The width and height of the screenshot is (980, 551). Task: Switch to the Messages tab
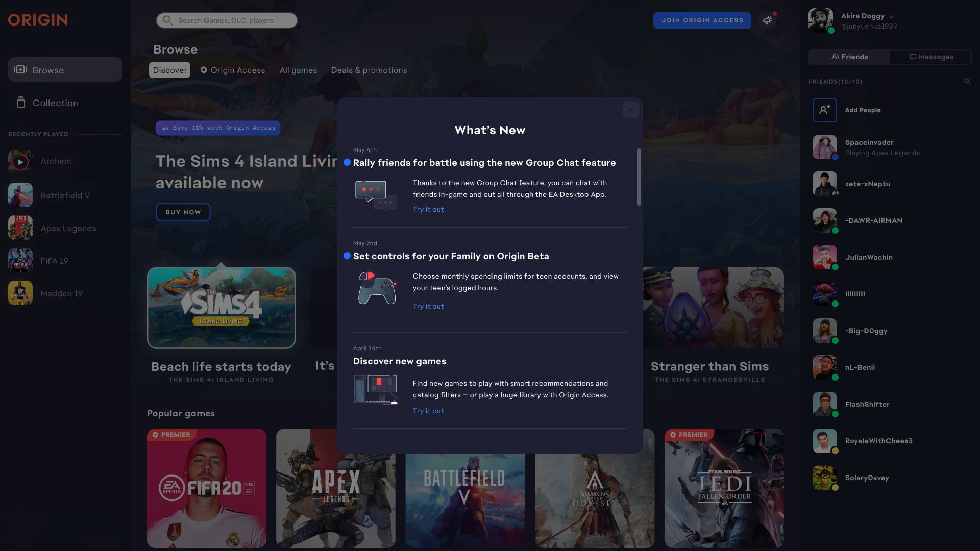coord(930,57)
